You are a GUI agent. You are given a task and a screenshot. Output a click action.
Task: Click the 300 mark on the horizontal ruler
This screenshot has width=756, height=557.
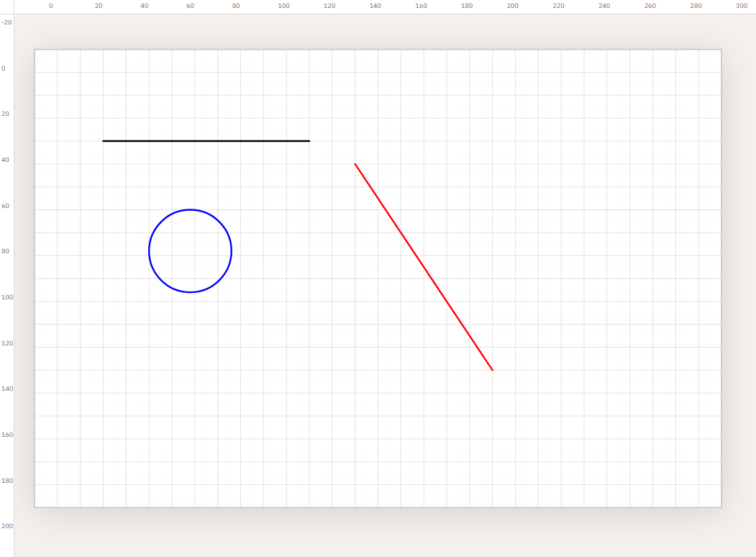(x=742, y=6)
